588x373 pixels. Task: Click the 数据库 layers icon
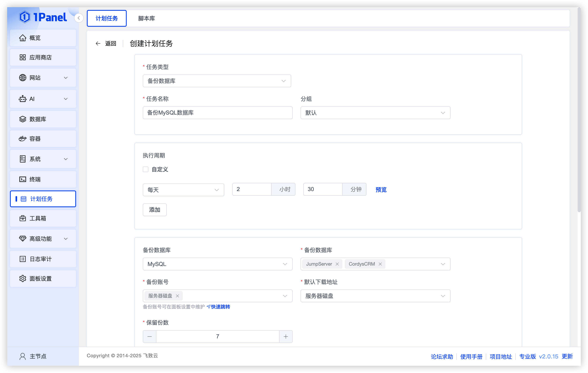[23, 119]
